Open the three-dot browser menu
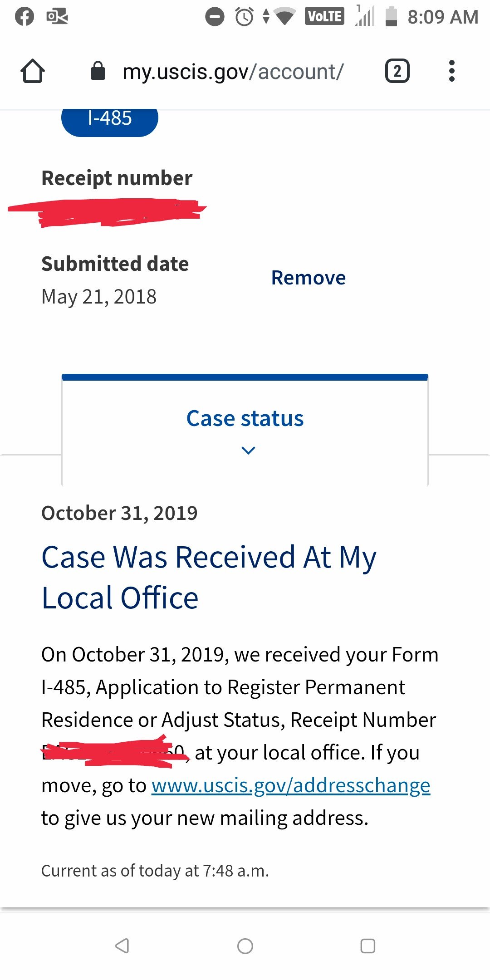 [x=451, y=71]
